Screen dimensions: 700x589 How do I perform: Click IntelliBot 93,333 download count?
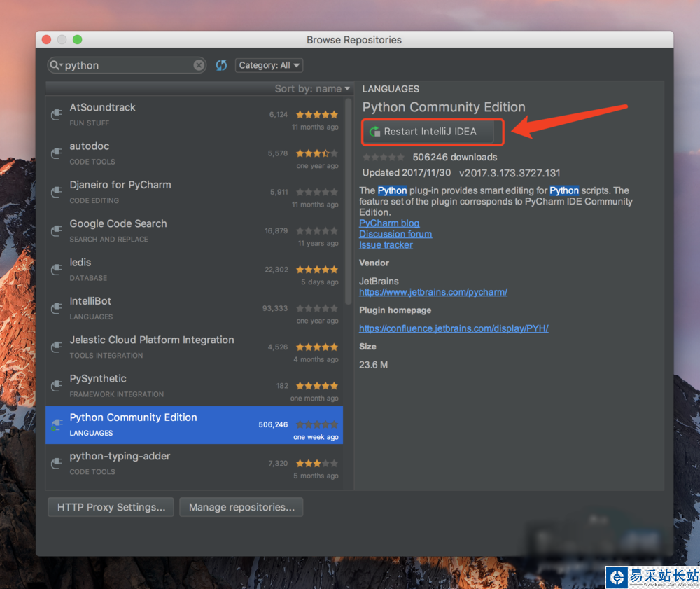275,309
